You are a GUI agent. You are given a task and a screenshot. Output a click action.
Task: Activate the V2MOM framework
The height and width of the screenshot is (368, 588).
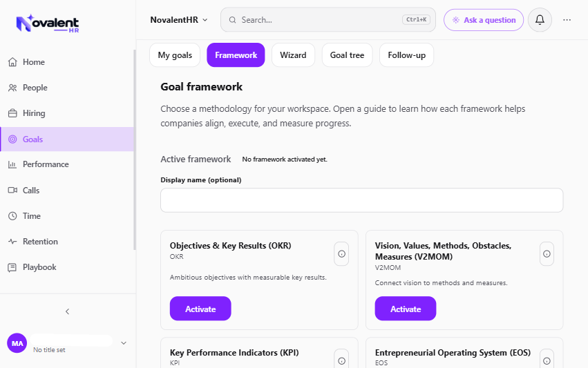406,309
